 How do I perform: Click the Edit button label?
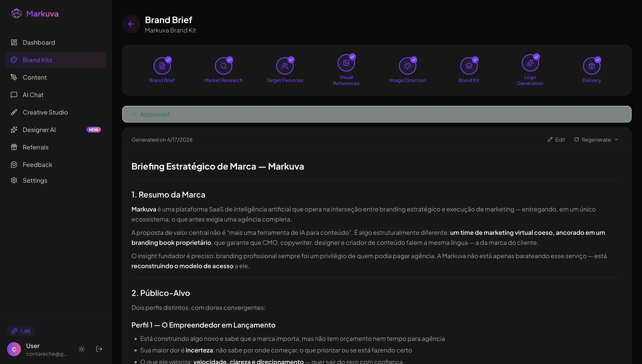560,140
